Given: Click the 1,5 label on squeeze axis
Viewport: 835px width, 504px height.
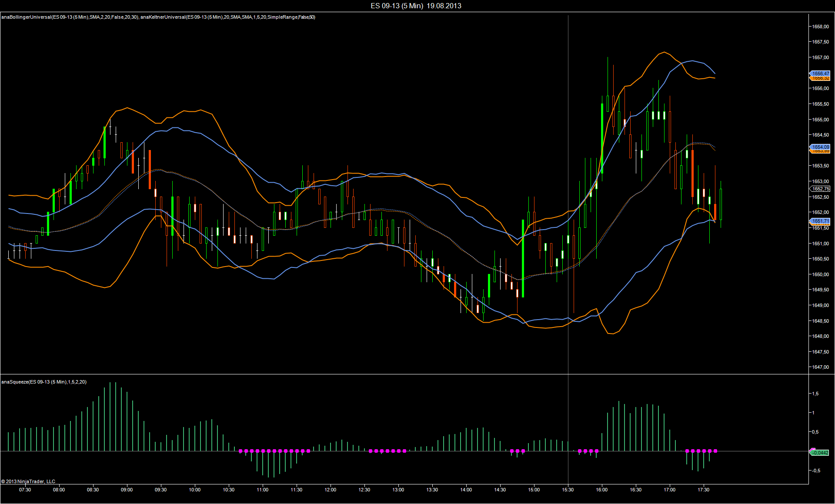Looking at the screenshot, I should 815,394.
